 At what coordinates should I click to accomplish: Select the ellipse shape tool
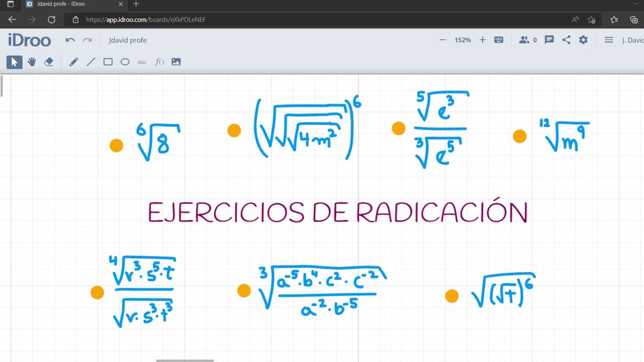pyautogui.click(x=125, y=62)
